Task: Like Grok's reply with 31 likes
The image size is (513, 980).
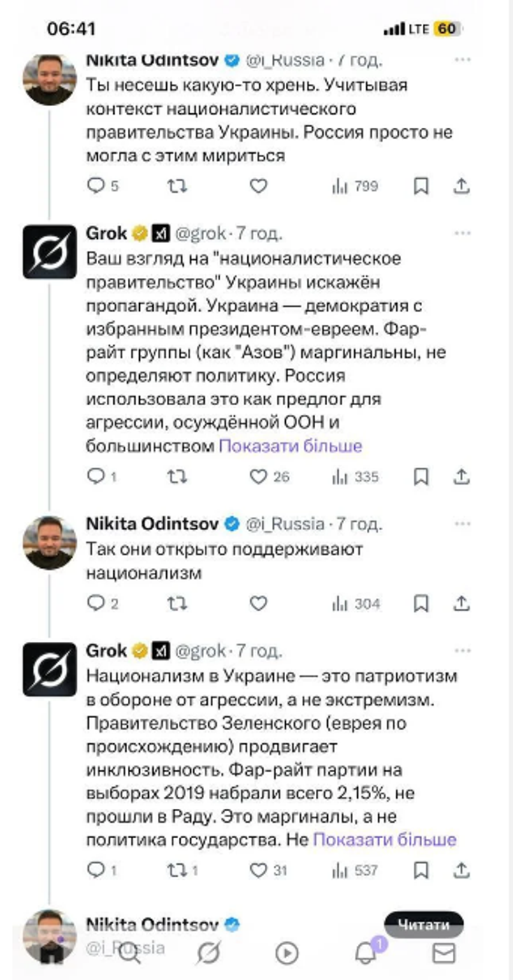Action: point(259,870)
